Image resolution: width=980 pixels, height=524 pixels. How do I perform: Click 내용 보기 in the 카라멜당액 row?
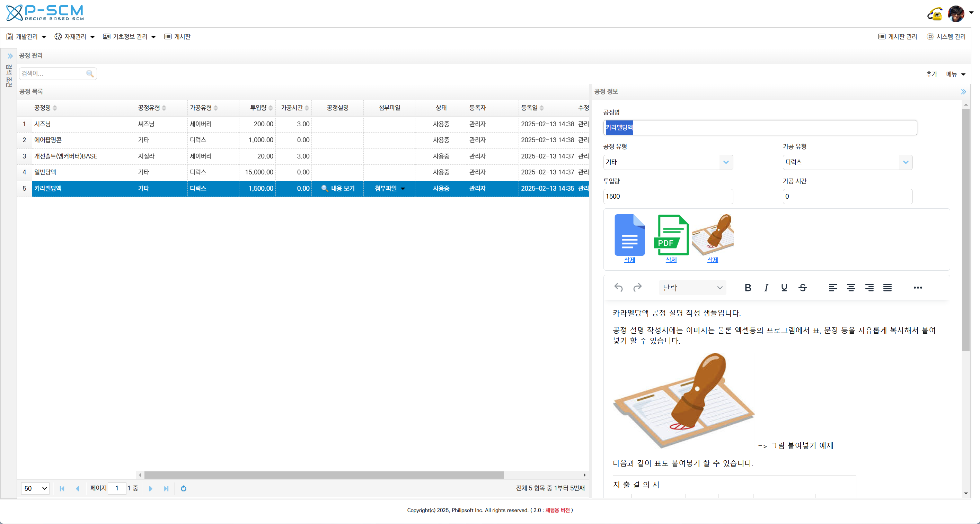[x=338, y=189]
